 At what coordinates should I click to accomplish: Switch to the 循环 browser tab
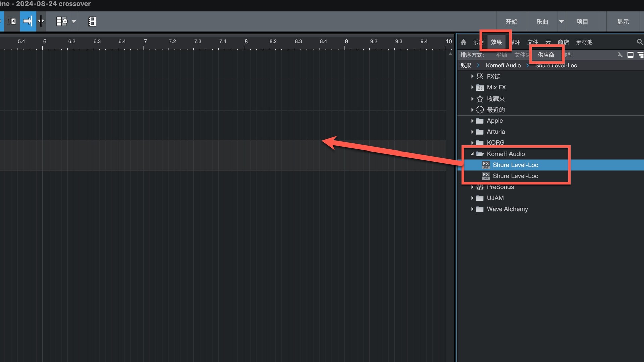pos(516,42)
